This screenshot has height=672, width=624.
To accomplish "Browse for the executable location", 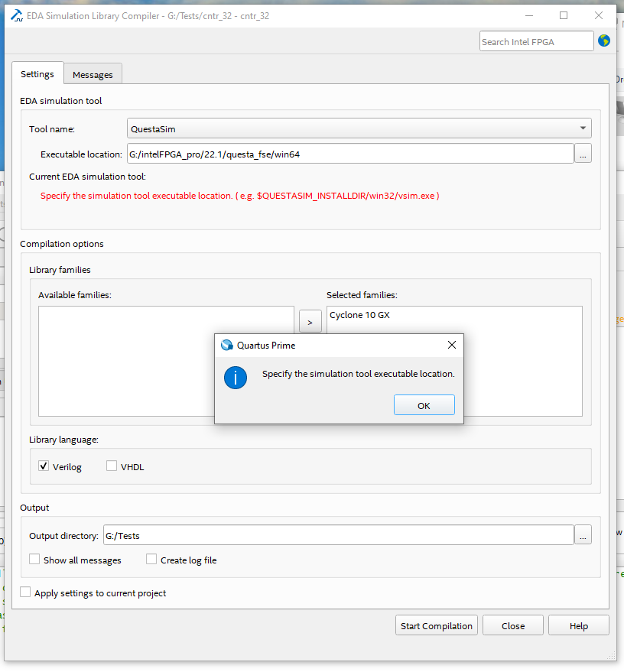I will coord(583,154).
